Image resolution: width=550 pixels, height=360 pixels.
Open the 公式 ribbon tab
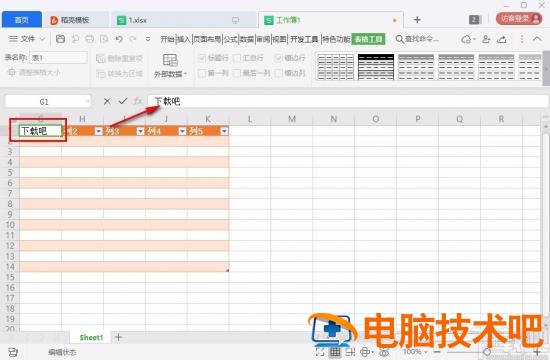230,39
